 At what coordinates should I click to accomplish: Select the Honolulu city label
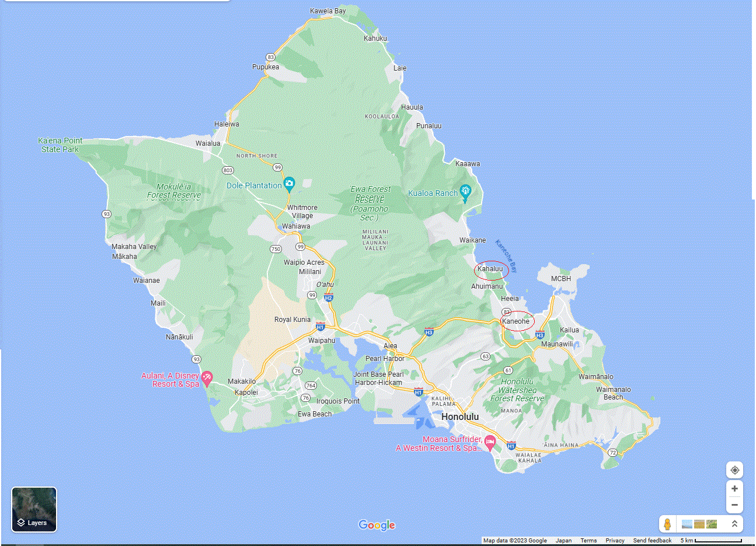460,416
